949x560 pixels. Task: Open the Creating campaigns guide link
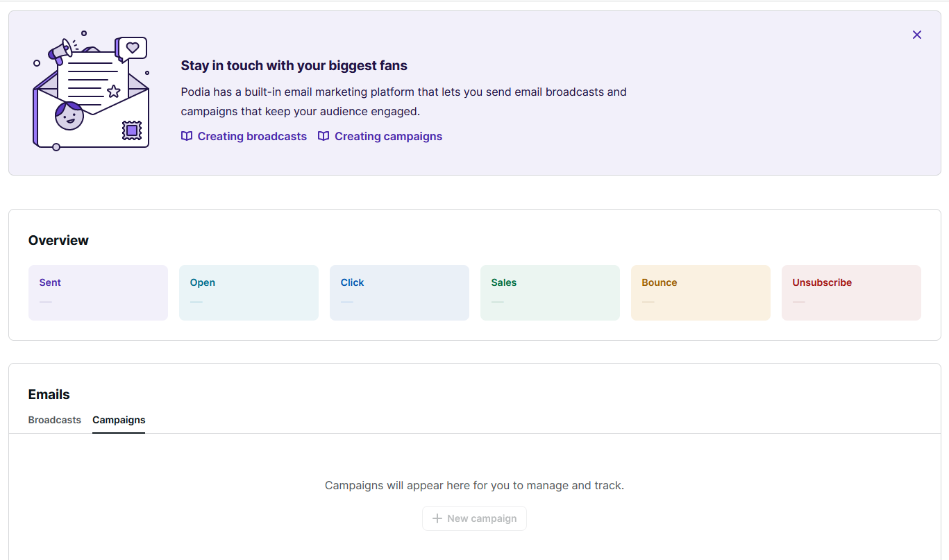(x=388, y=136)
